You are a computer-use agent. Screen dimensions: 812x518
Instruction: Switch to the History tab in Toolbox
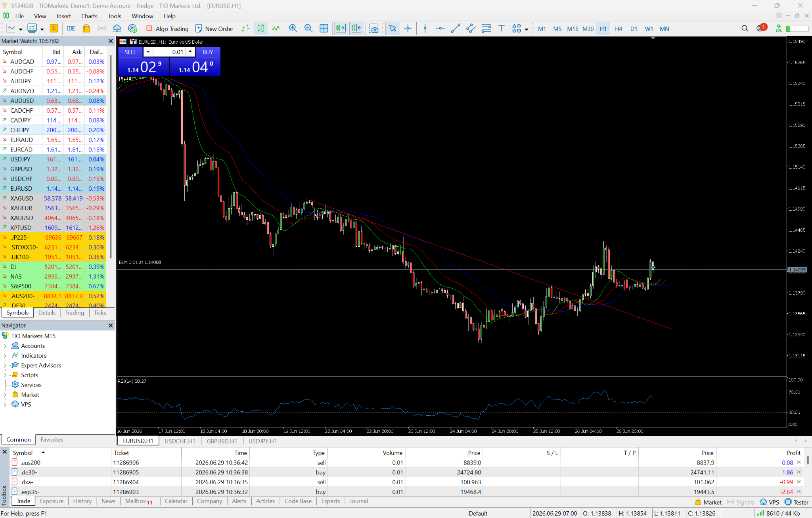point(82,501)
